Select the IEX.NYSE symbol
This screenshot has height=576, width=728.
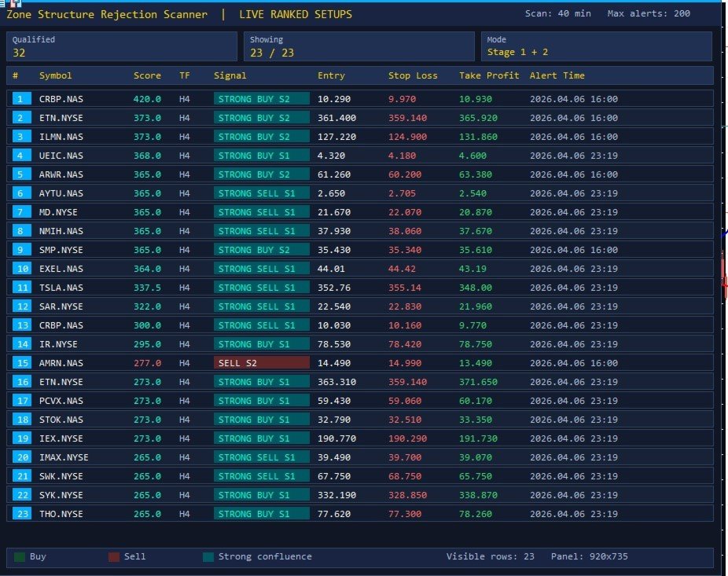click(61, 438)
